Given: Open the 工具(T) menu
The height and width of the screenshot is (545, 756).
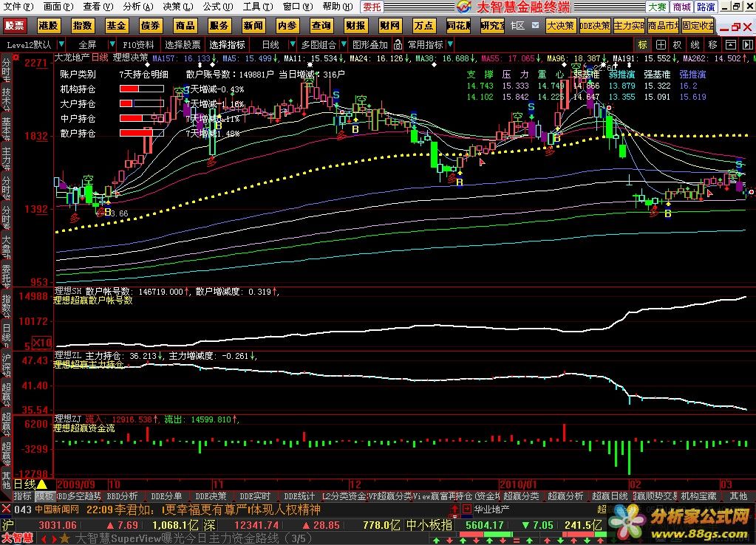Looking at the screenshot, I should click(258, 6).
